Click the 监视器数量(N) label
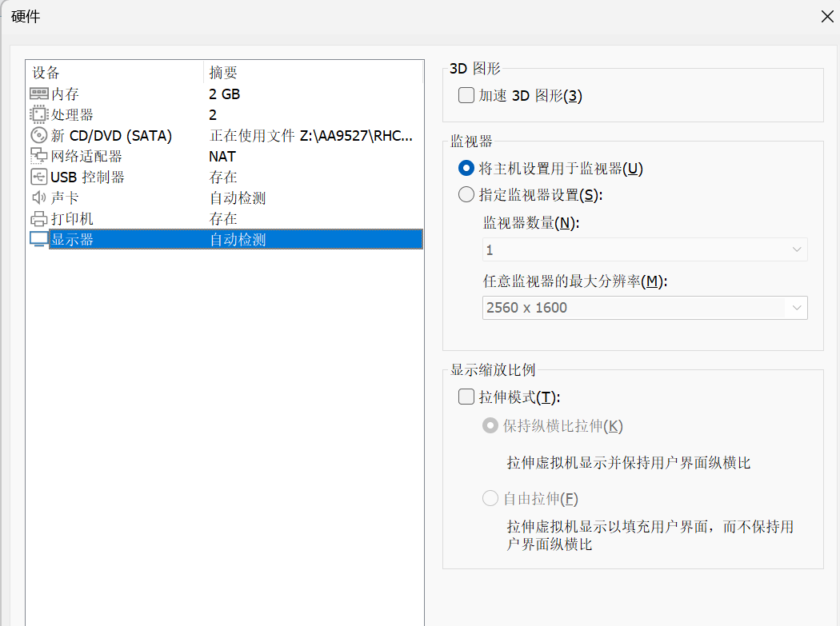The height and width of the screenshot is (626, 840). [531, 222]
